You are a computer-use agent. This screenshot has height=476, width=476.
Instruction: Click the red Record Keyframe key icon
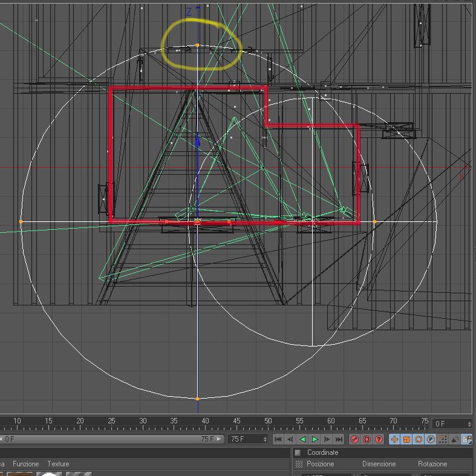tap(354, 439)
